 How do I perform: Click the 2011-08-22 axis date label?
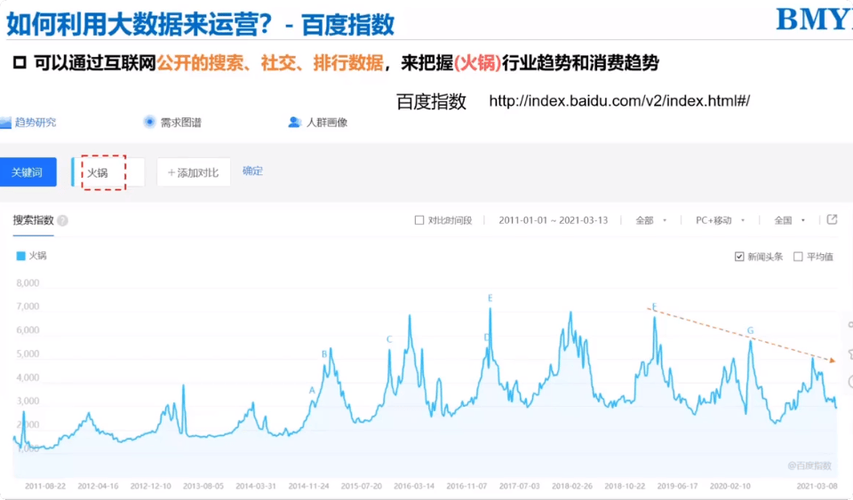45,486
